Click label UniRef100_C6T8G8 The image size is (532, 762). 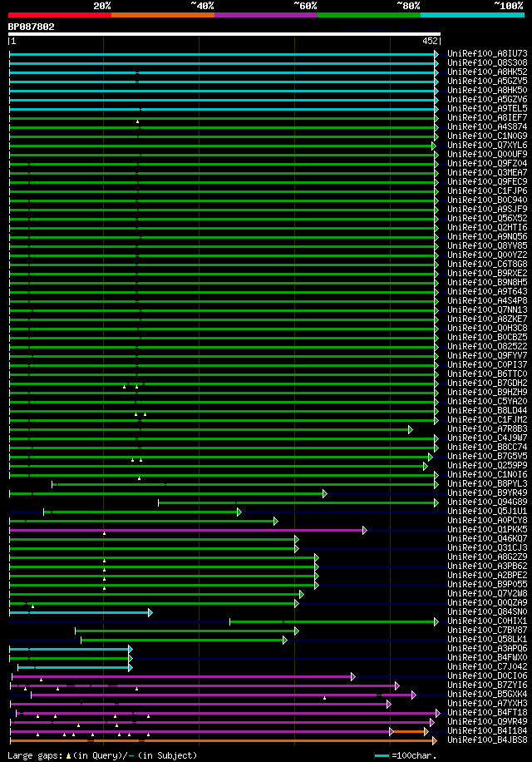coord(487,264)
